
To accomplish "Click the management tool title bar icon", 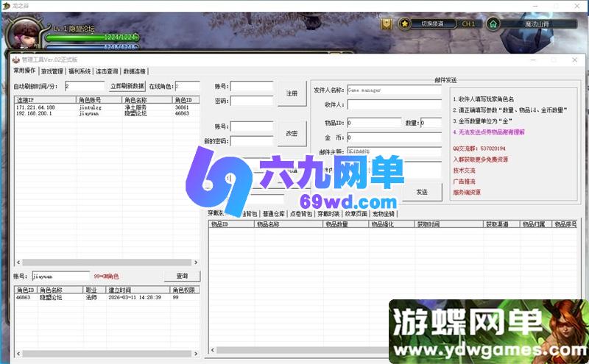I will pyautogui.click(x=15, y=60).
